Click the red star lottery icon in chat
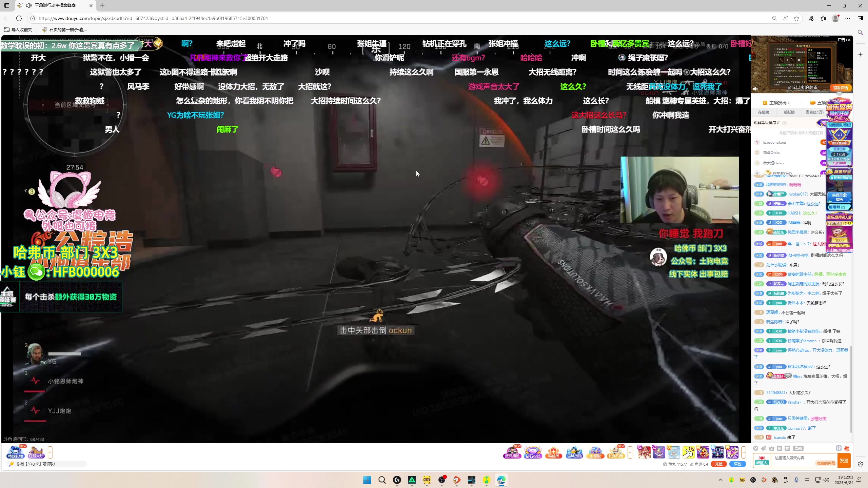The image size is (868, 488). pyautogui.click(x=847, y=448)
